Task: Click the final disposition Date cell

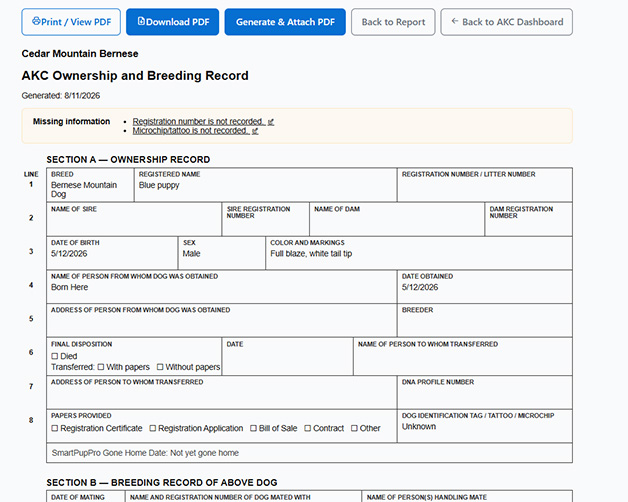Action: pos(288,356)
